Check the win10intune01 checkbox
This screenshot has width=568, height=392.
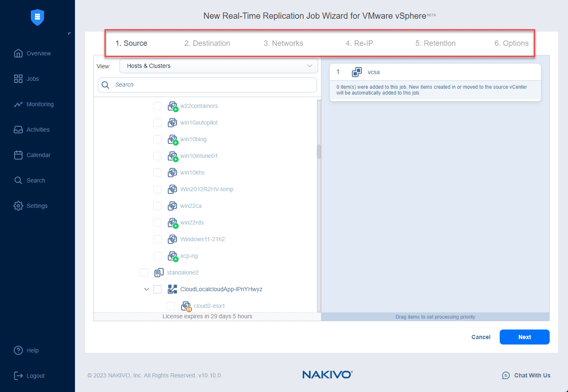coord(157,156)
